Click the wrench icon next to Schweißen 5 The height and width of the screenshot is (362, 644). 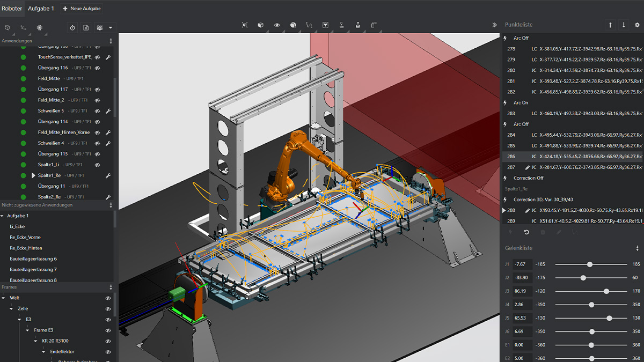click(108, 111)
